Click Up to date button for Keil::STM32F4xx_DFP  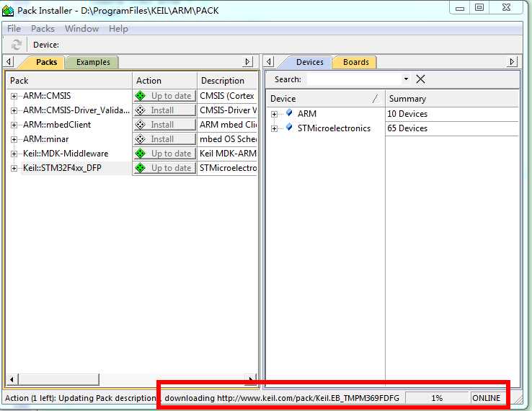[165, 168]
